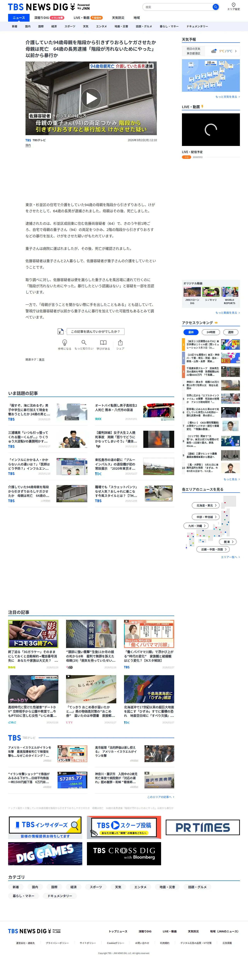Click 国際 in the bottom カテゴリ list

54,887
